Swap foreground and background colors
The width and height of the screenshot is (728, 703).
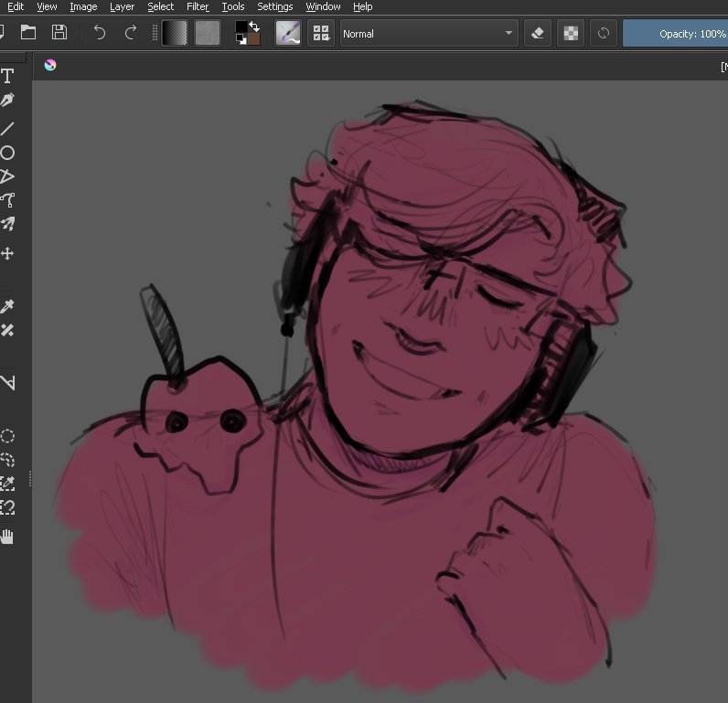pyautogui.click(x=254, y=26)
